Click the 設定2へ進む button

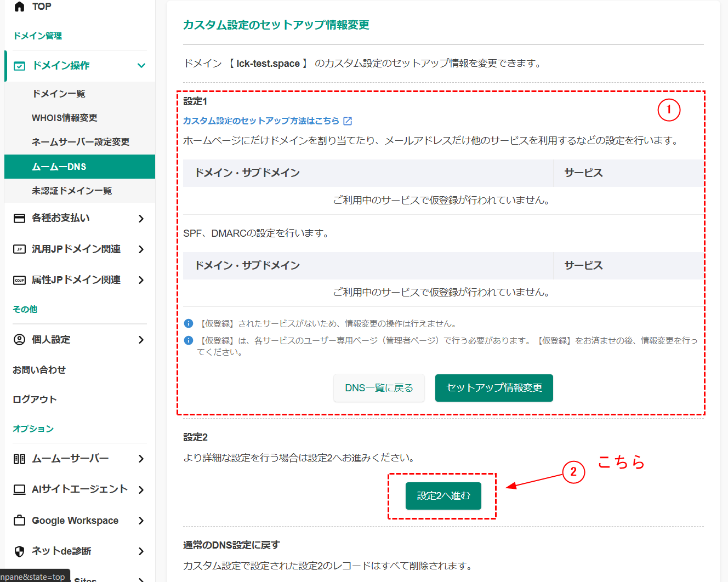click(x=443, y=496)
